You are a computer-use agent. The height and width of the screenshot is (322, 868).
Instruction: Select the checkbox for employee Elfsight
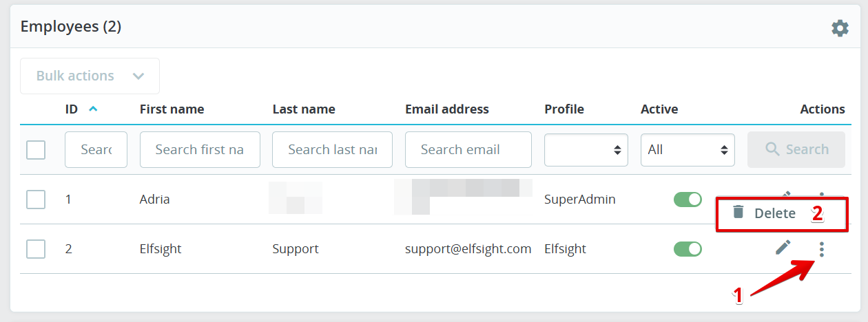(x=36, y=249)
